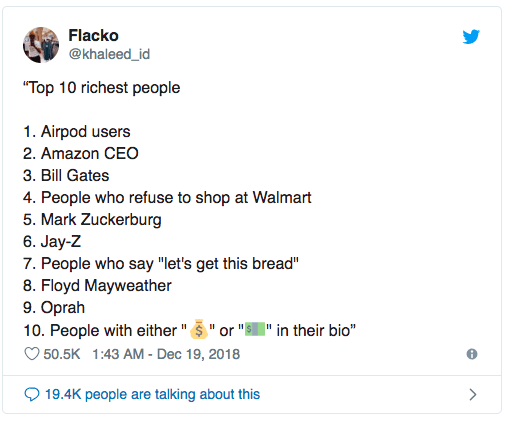This screenshot has width=516, height=423.
Task: Click the 'Floyd Mayweather' list line
Action: pos(97,286)
